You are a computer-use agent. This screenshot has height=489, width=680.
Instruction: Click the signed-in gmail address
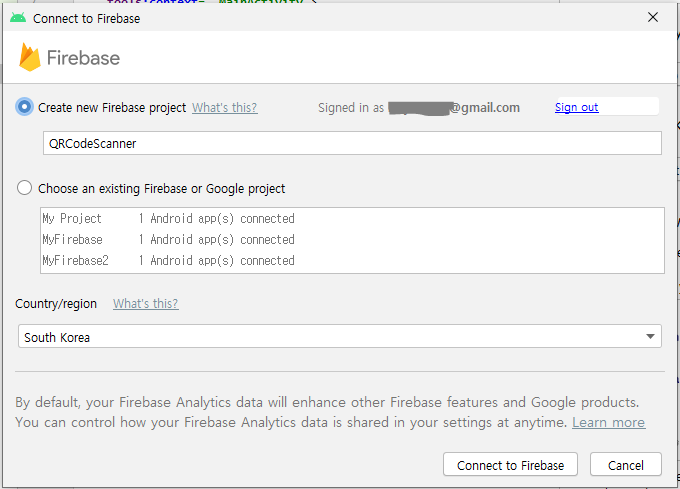click(454, 108)
